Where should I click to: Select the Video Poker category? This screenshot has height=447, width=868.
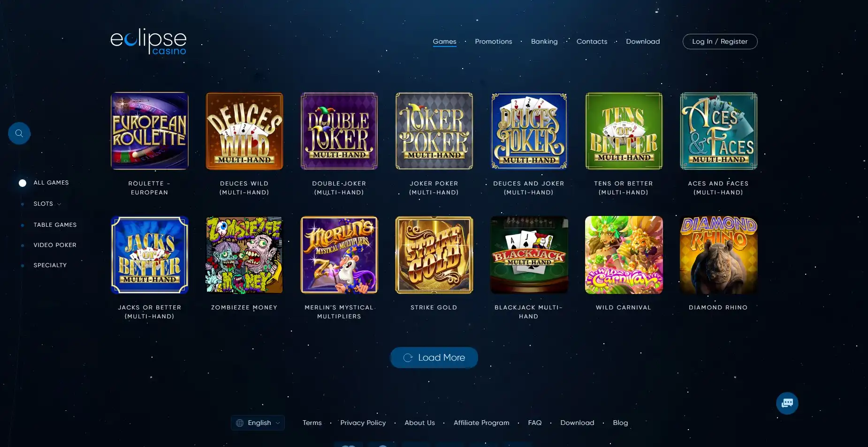coord(55,245)
